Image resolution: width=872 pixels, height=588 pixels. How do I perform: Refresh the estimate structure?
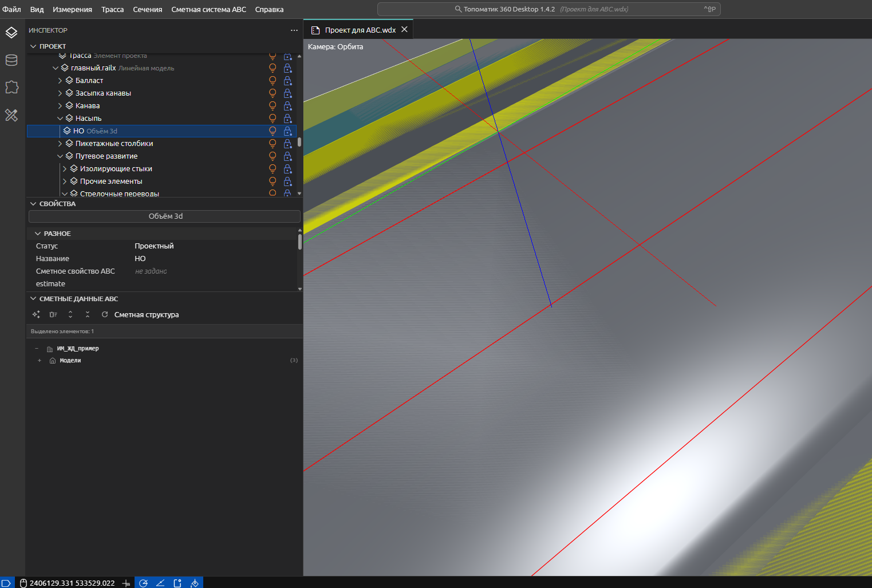[105, 314]
